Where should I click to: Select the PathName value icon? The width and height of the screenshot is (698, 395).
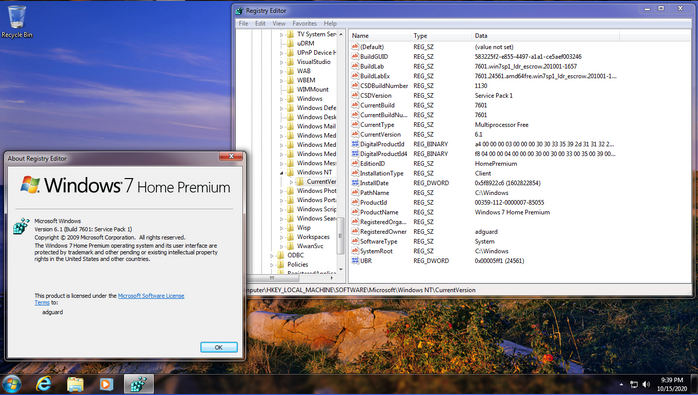[x=355, y=193]
